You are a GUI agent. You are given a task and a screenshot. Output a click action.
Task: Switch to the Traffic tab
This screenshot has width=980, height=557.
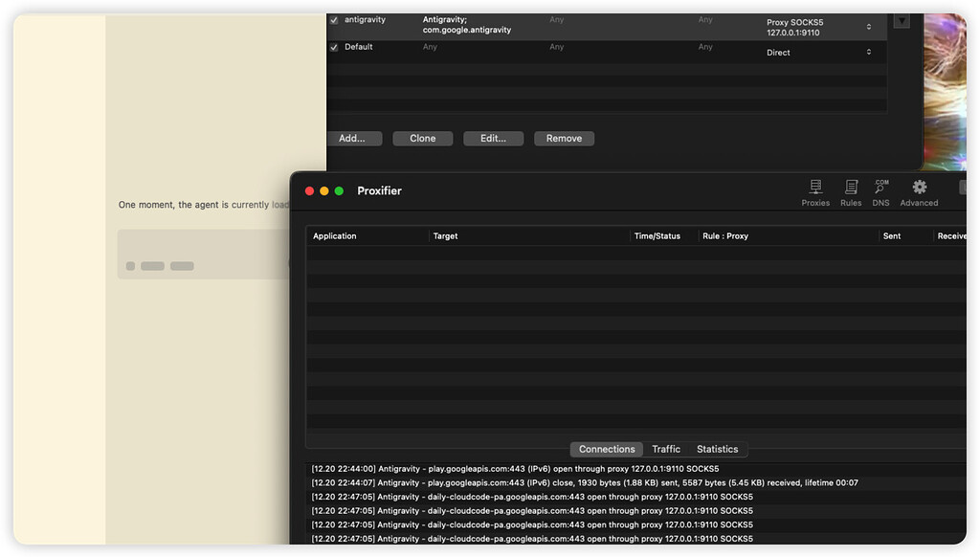[x=666, y=449]
